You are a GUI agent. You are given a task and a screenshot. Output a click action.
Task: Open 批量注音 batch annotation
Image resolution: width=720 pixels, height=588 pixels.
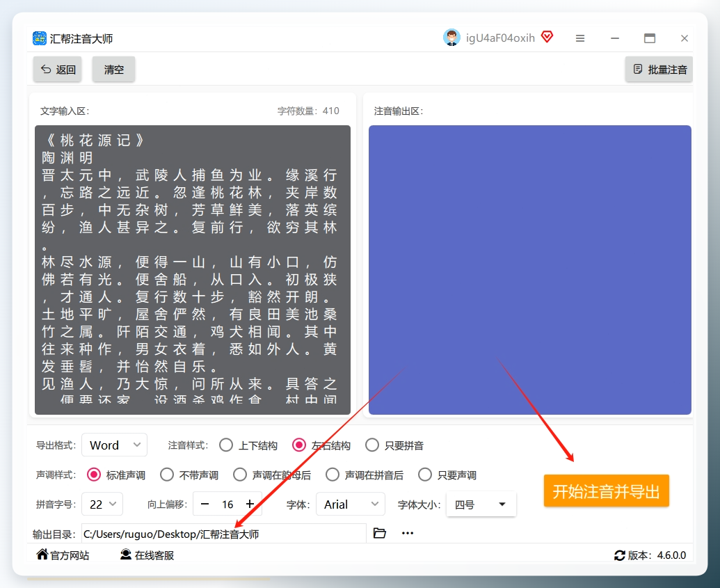click(659, 70)
